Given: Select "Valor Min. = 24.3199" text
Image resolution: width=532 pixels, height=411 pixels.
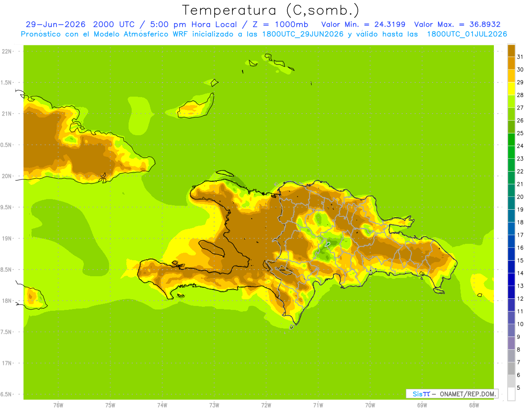Looking at the screenshot, I should [x=363, y=24].
